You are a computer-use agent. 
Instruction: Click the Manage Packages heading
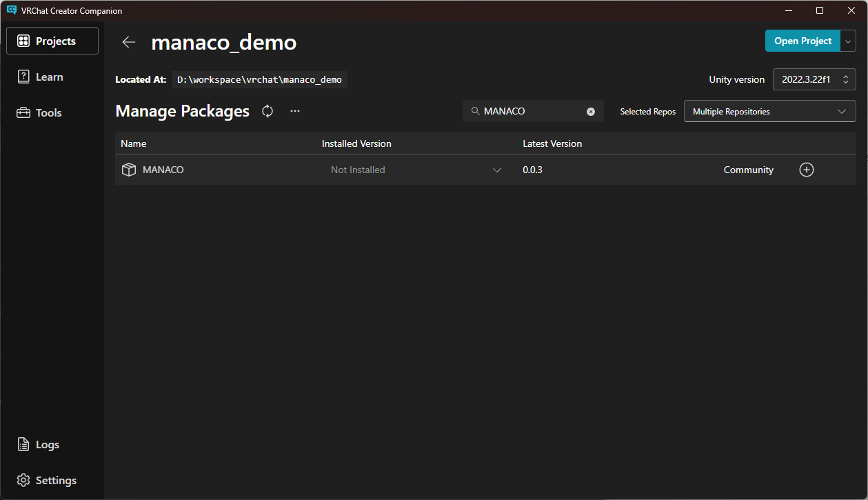[183, 111]
